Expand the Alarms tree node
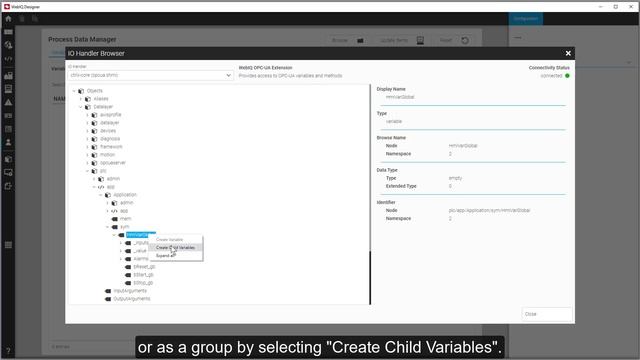Image resolution: width=640 pixels, height=360 pixels. tap(121, 259)
